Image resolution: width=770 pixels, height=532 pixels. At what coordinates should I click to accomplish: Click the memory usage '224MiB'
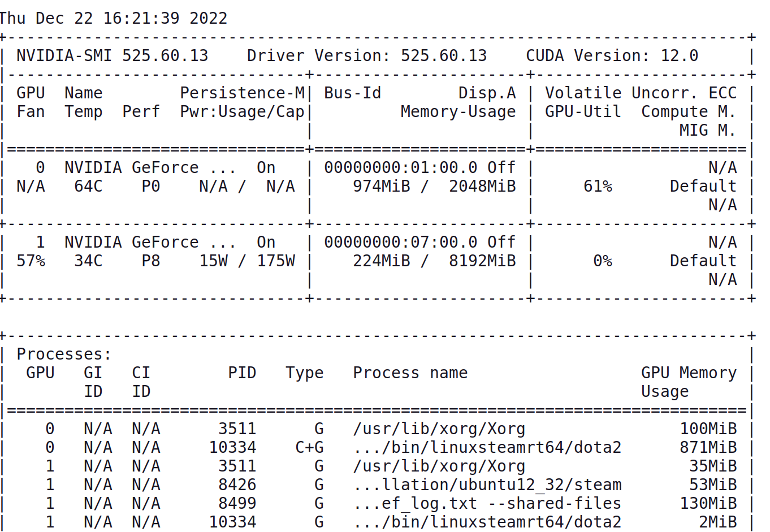pos(382,261)
